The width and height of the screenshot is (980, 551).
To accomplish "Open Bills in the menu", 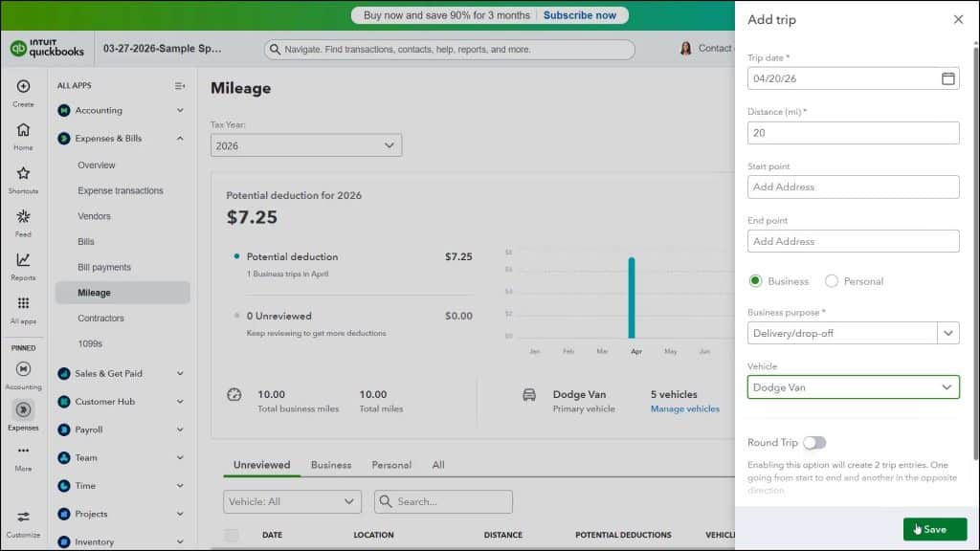I will coord(86,242).
